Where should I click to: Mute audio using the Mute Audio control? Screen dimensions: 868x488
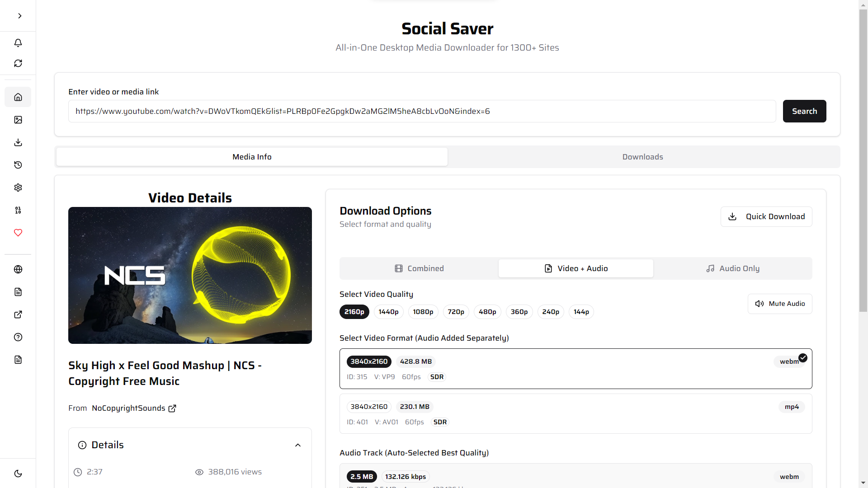click(779, 304)
